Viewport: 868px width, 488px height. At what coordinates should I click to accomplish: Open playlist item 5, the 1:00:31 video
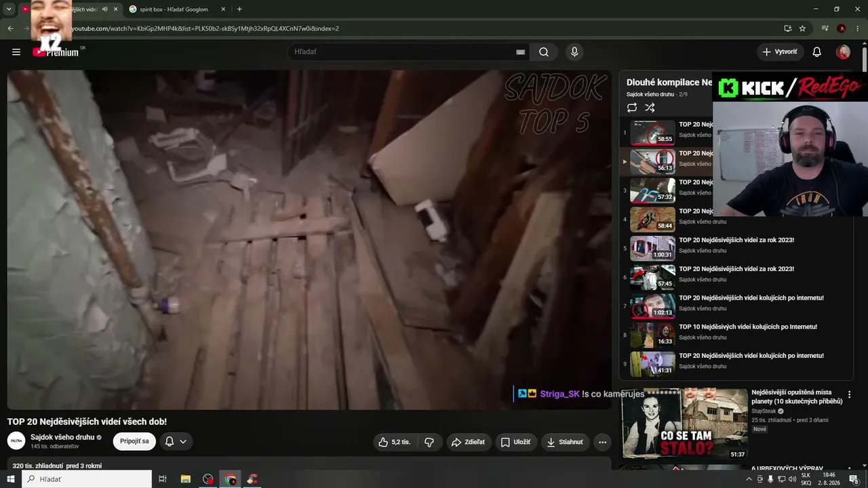pyautogui.click(x=735, y=249)
